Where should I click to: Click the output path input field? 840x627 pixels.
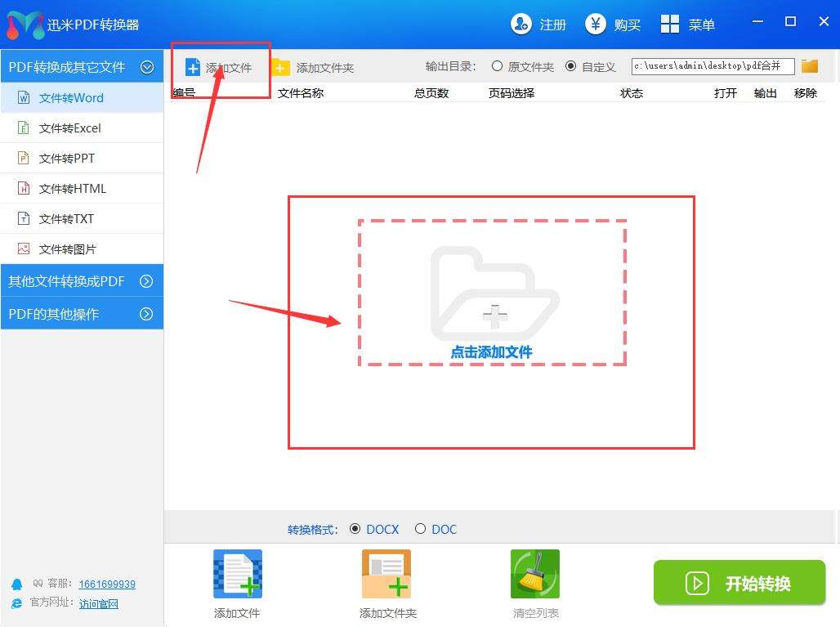[713, 66]
